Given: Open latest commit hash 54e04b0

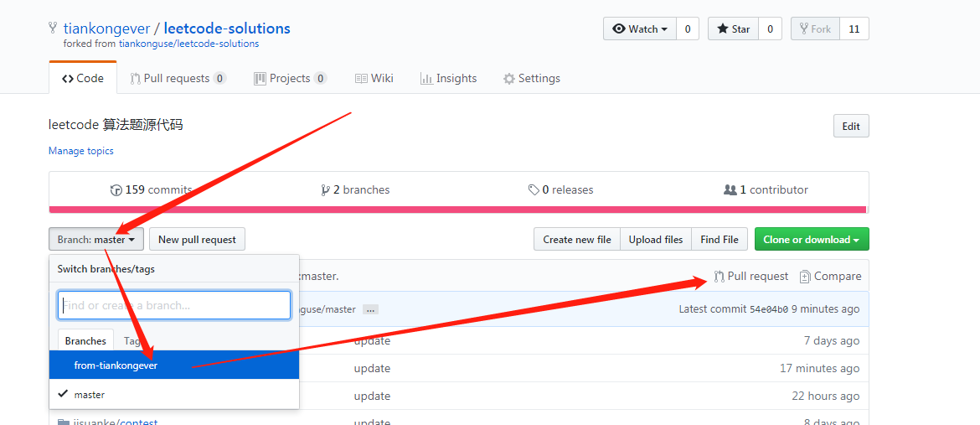Looking at the screenshot, I should click(769, 309).
